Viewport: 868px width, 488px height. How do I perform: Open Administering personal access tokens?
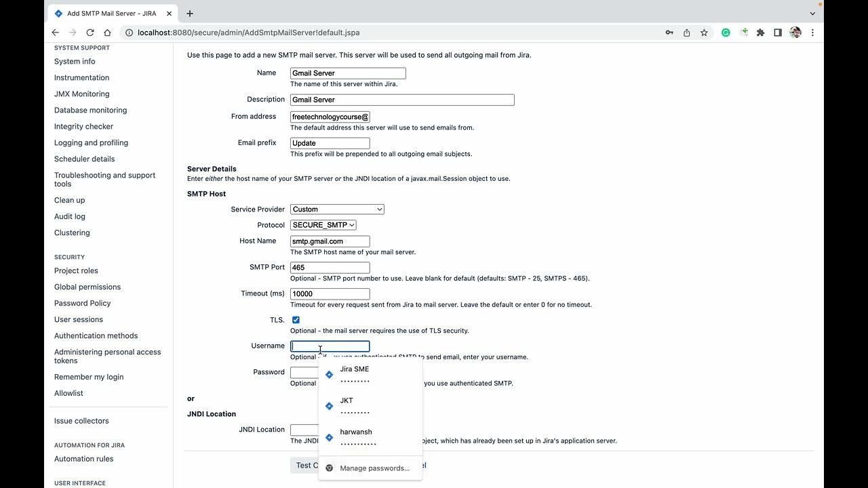[107, 357]
